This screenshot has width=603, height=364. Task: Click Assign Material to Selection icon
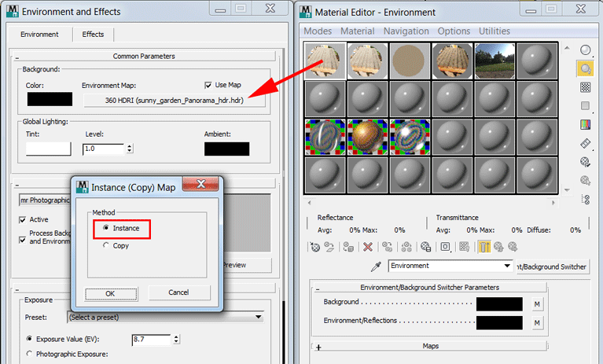(x=348, y=247)
